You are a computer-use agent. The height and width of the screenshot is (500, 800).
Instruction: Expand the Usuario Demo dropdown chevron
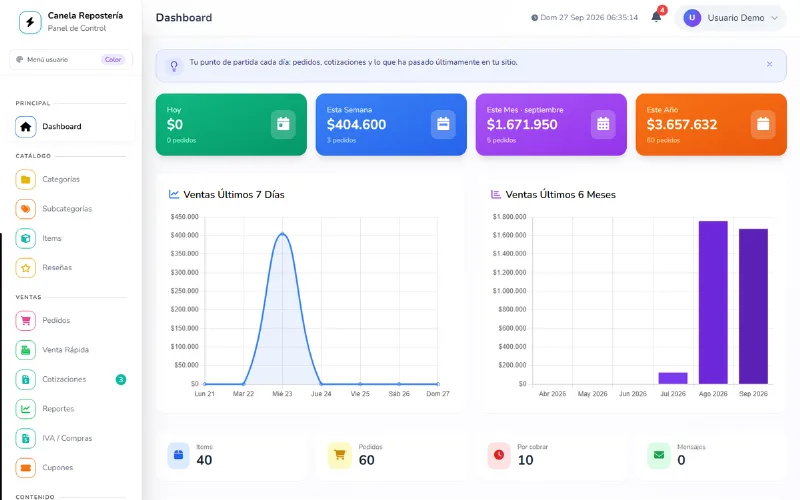pyautogui.click(x=774, y=18)
